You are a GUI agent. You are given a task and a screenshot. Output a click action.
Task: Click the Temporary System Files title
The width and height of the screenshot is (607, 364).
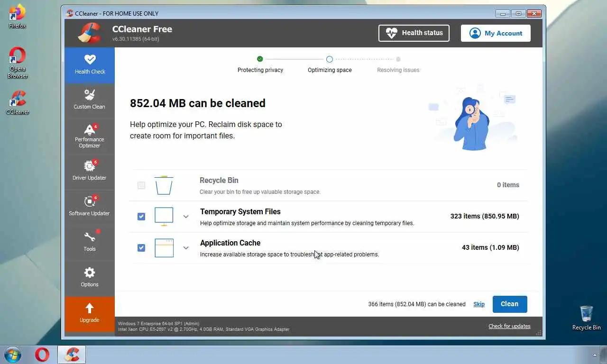(240, 211)
